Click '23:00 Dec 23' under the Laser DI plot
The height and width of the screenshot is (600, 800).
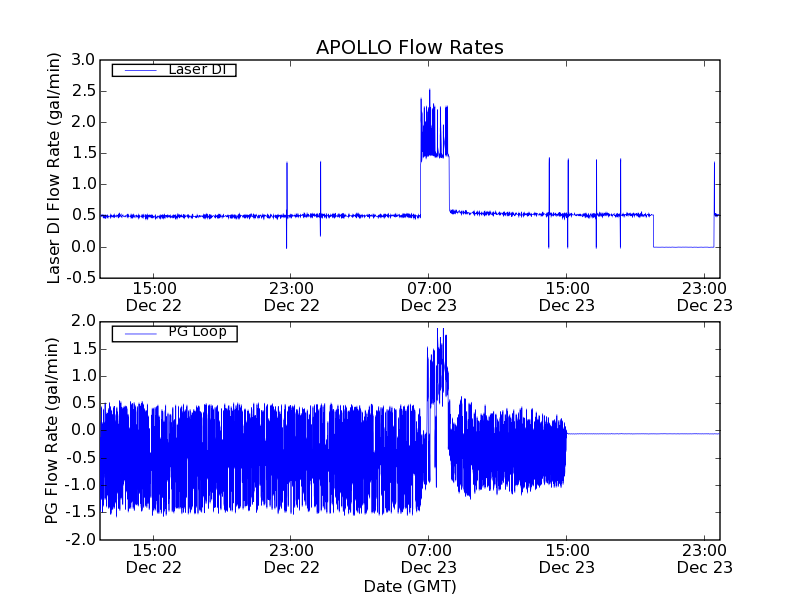coord(705,297)
